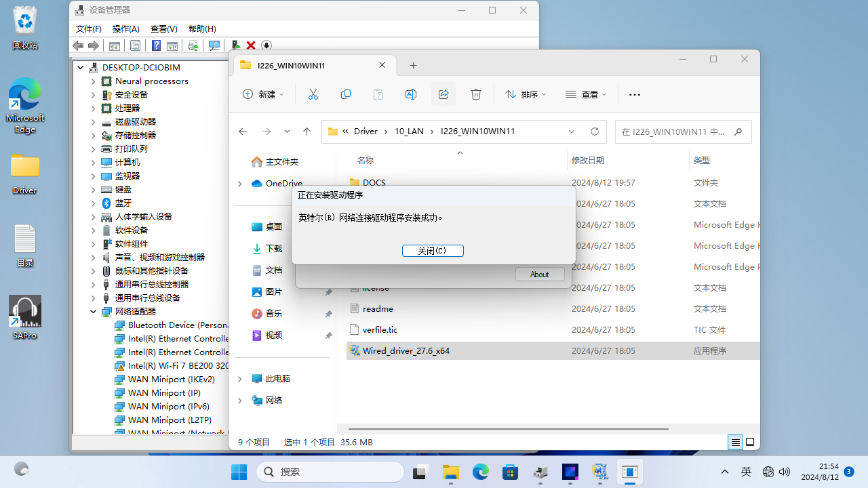Click the Share icon in Explorer toolbar
868x488 pixels.
[443, 95]
